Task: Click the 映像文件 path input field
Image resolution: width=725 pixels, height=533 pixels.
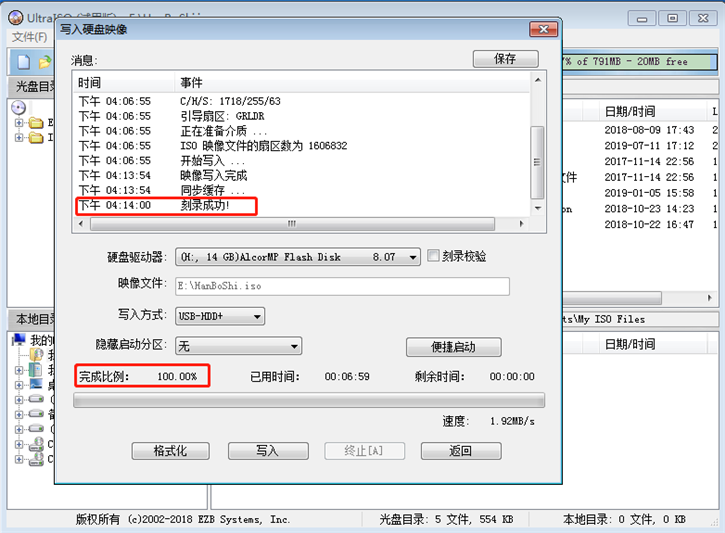Action: pyautogui.click(x=342, y=286)
